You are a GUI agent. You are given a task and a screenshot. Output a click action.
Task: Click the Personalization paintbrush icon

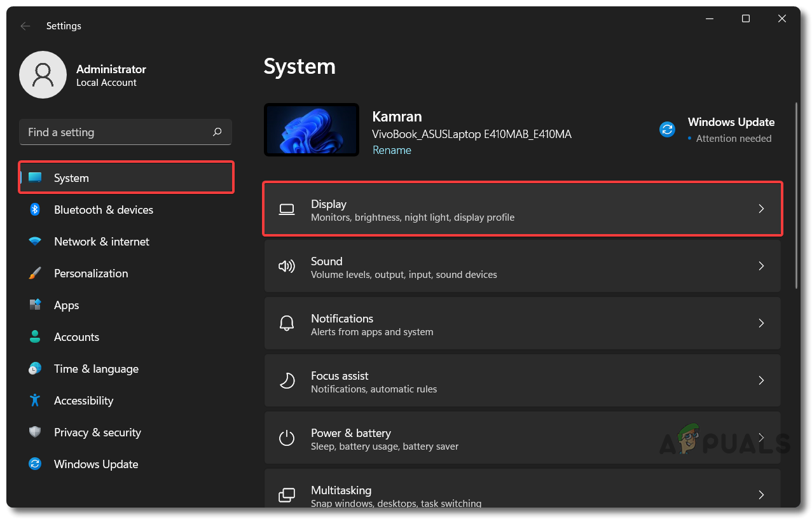click(x=35, y=273)
